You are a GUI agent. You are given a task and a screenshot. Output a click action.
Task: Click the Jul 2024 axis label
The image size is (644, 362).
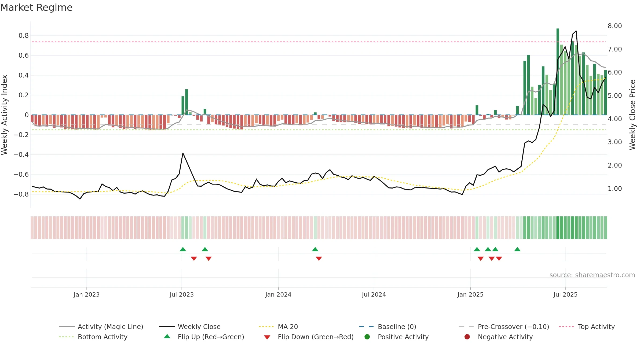(374, 294)
